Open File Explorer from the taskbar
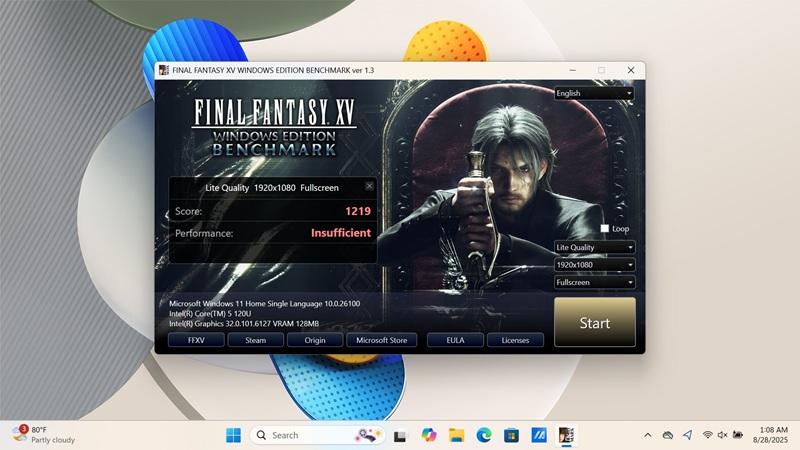The width and height of the screenshot is (800, 450). [x=457, y=435]
